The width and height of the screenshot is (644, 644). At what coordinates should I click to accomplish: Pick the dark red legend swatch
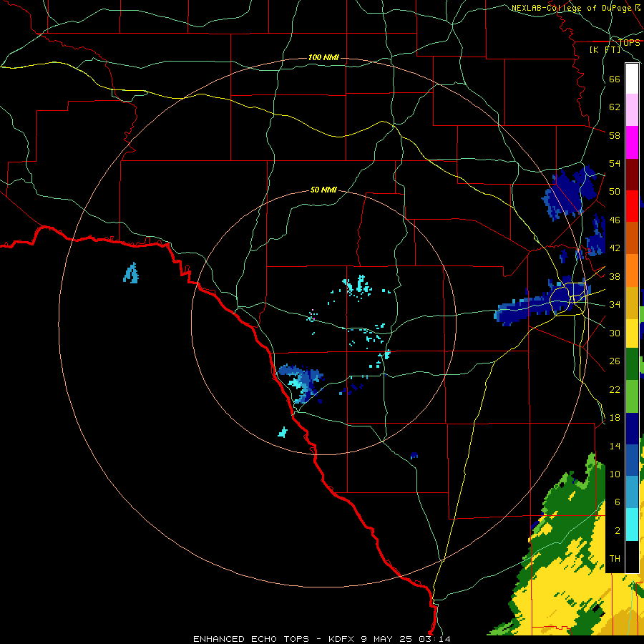632,174
